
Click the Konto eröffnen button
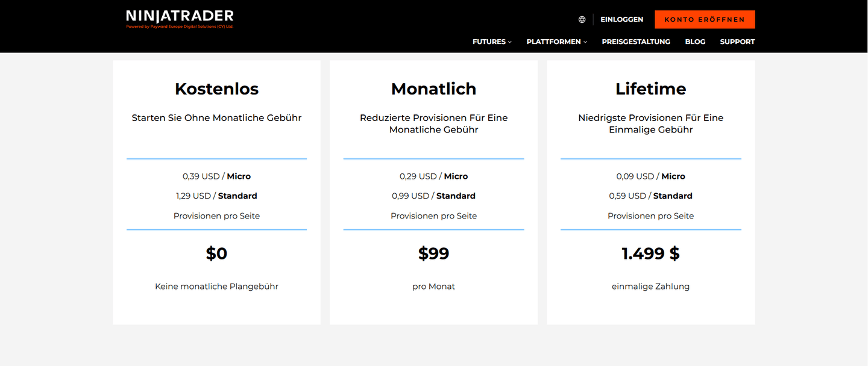[705, 19]
